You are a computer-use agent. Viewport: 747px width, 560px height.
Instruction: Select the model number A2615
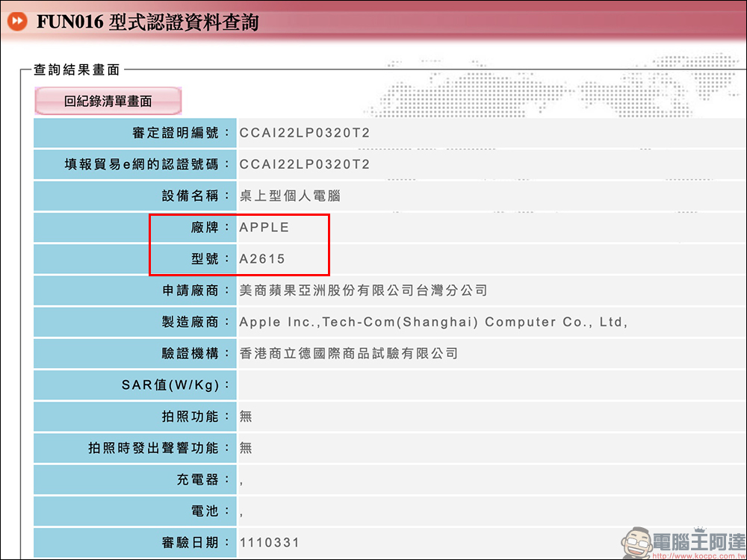point(262,259)
